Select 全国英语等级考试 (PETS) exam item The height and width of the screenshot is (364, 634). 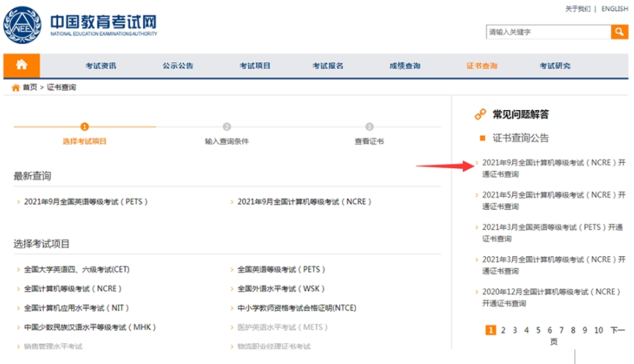click(281, 269)
